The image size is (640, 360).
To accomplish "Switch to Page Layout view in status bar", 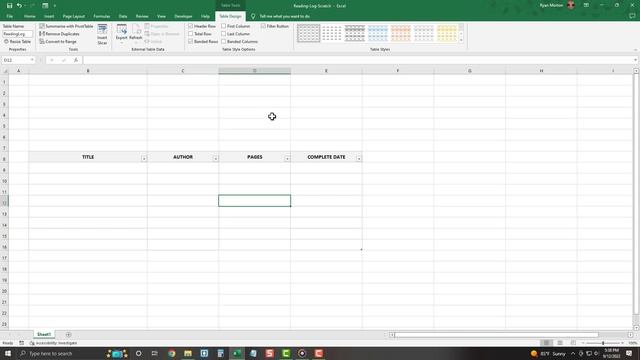I will point(560,343).
